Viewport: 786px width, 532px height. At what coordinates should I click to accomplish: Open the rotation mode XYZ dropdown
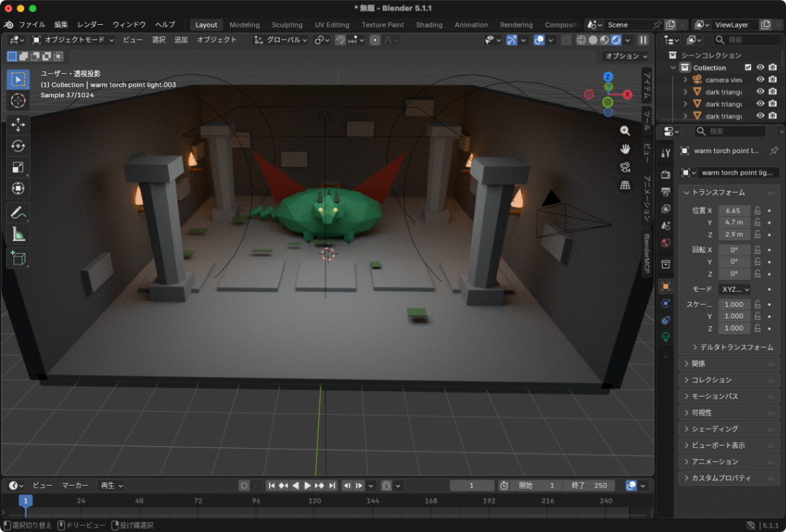734,290
